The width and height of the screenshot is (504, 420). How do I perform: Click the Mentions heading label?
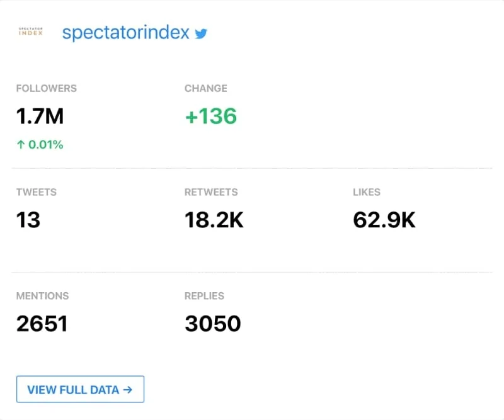coord(43,295)
